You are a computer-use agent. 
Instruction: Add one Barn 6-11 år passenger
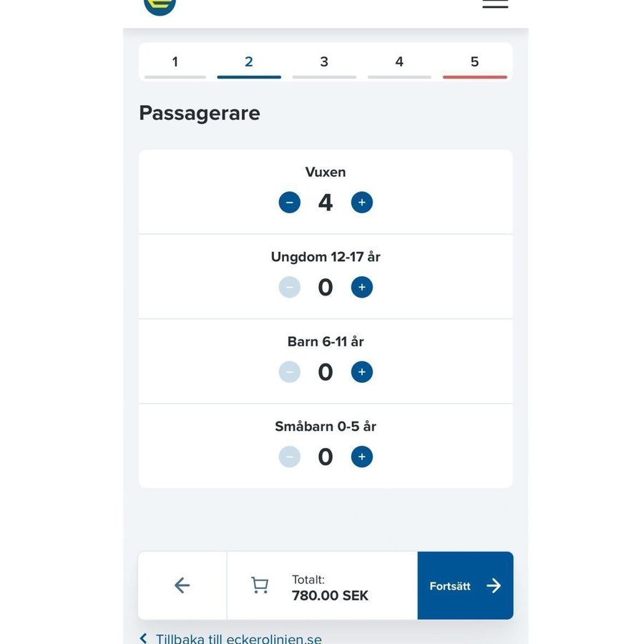(x=361, y=372)
